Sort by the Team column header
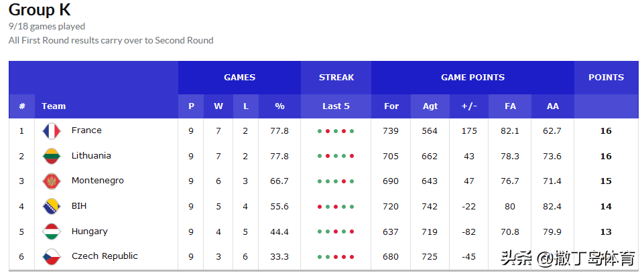 54,106
